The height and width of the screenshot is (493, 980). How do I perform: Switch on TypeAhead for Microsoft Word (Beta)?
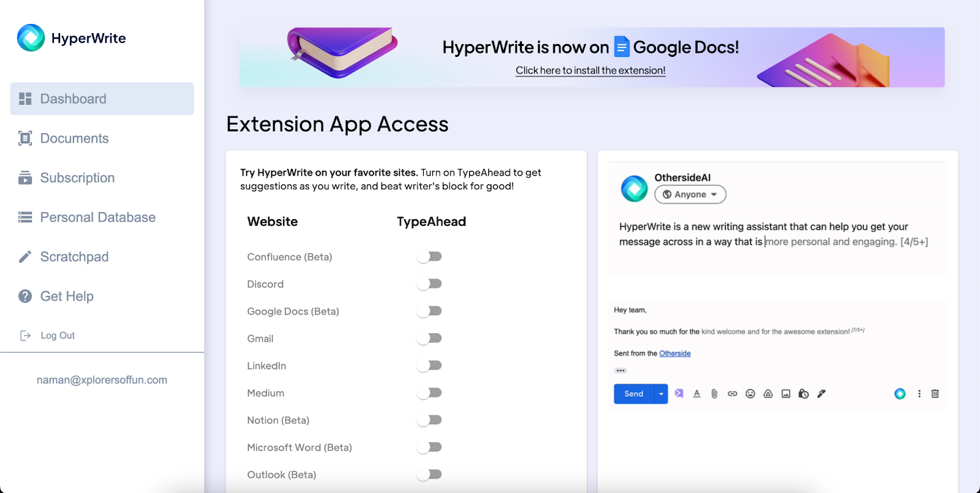(429, 447)
